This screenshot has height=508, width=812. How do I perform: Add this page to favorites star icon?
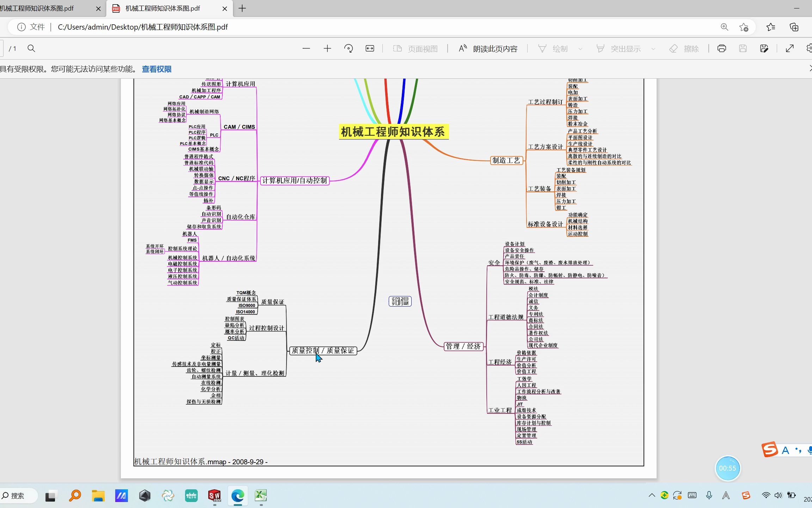[x=744, y=27]
